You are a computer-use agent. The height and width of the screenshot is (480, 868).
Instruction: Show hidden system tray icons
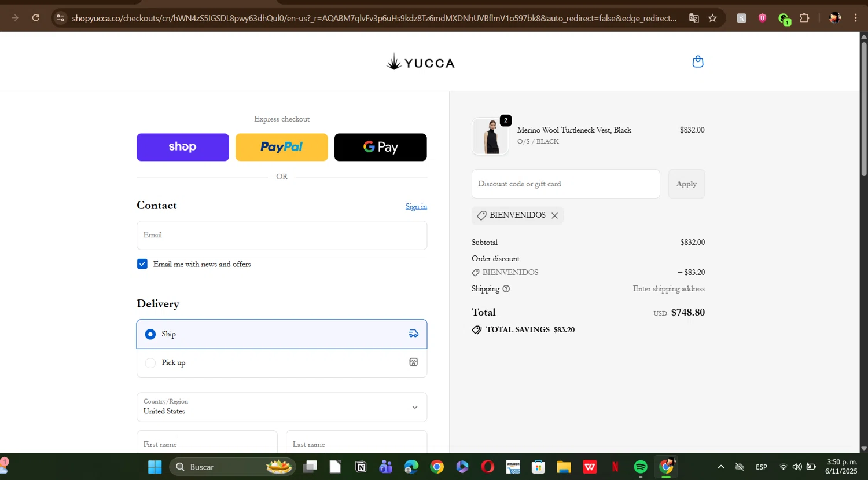720,467
